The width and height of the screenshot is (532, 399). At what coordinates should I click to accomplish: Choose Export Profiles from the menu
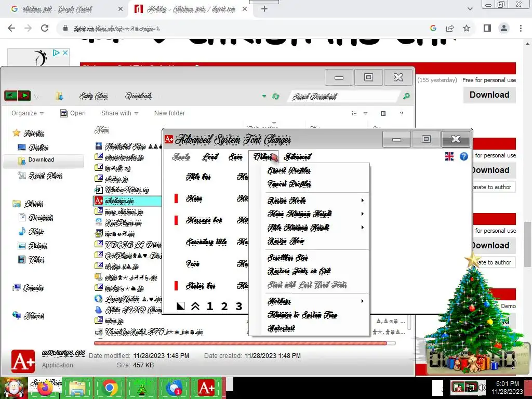point(289,170)
